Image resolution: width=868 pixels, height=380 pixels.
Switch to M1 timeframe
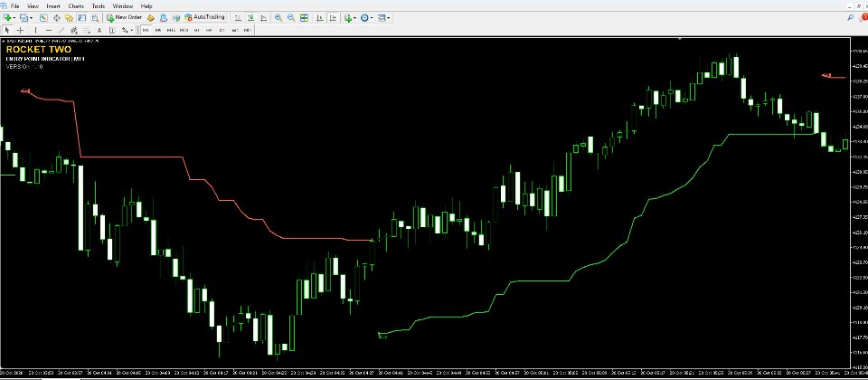click(146, 30)
